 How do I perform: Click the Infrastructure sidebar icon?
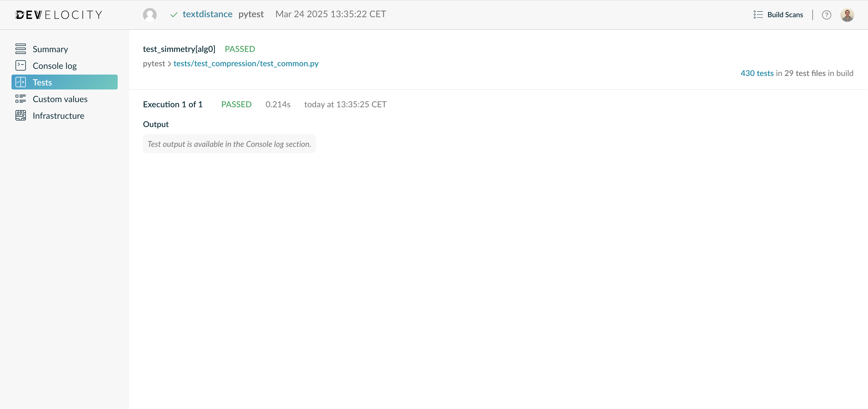point(21,115)
